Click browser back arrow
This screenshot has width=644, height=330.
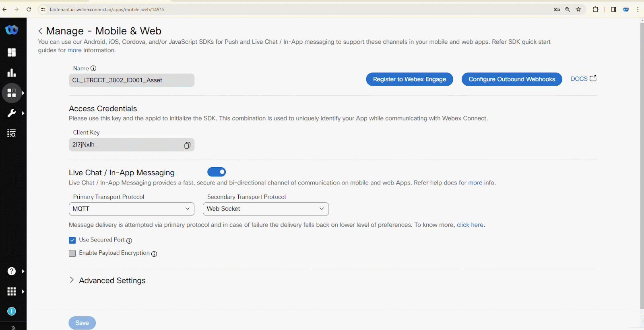click(x=4, y=9)
